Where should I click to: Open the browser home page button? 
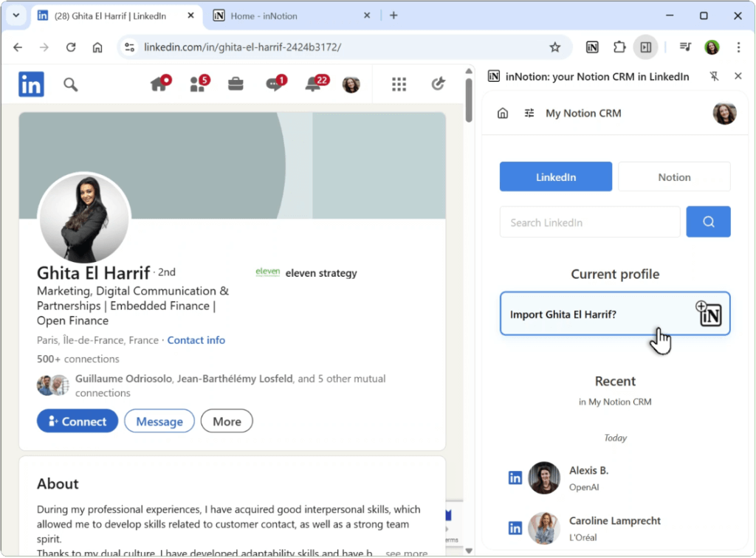coord(97,47)
